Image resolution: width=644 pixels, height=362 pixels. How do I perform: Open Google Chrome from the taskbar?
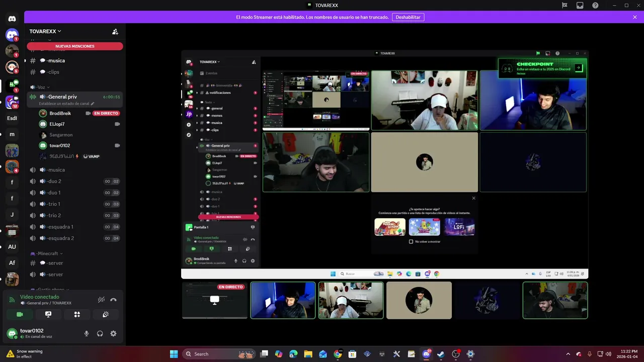tap(338, 354)
